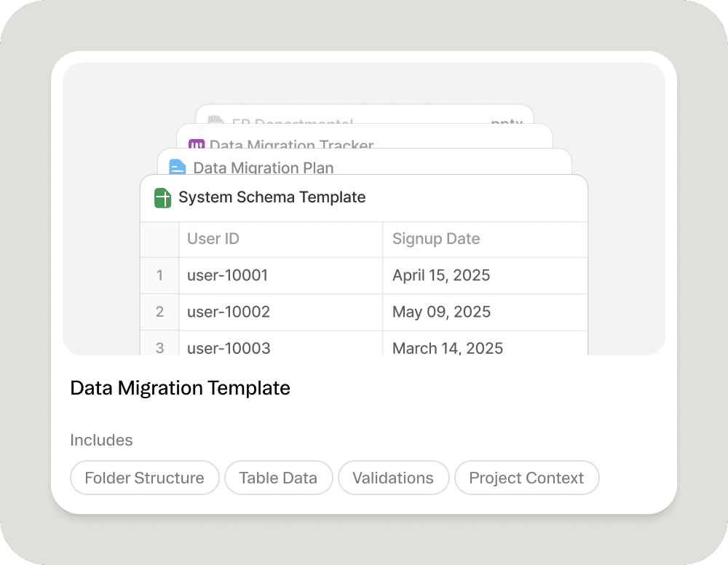Click the Signup Date column header
Image resolution: width=728 pixels, height=565 pixels.
pyautogui.click(x=436, y=239)
